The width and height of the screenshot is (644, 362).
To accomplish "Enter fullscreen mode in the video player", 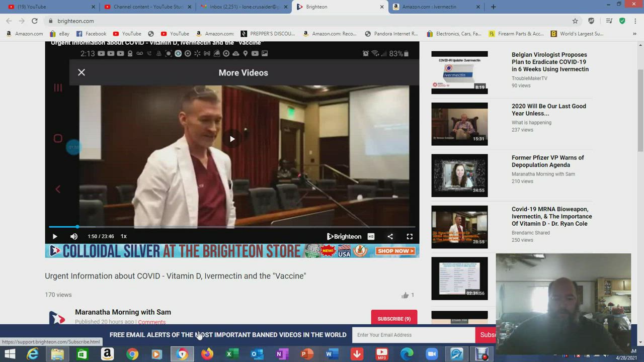I will (x=410, y=236).
